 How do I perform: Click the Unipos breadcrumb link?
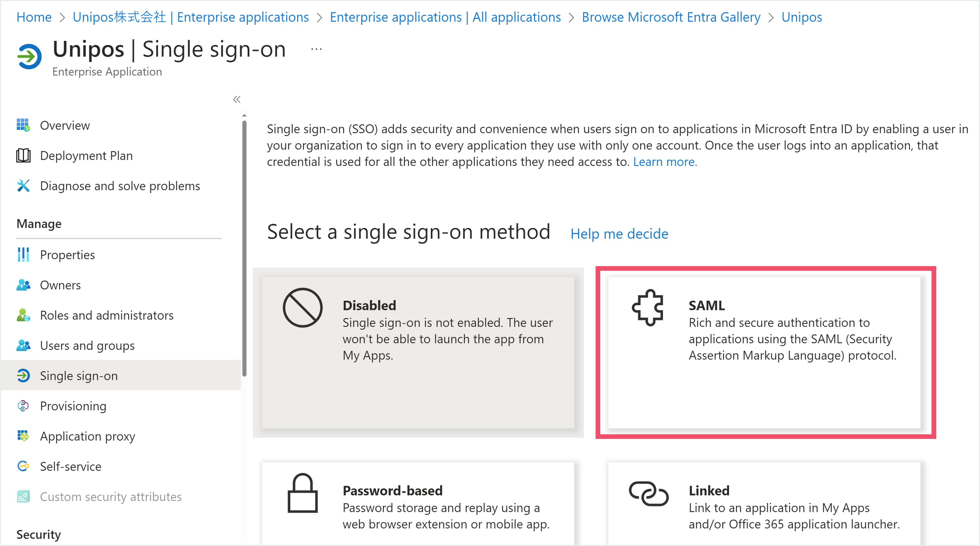pos(801,17)
